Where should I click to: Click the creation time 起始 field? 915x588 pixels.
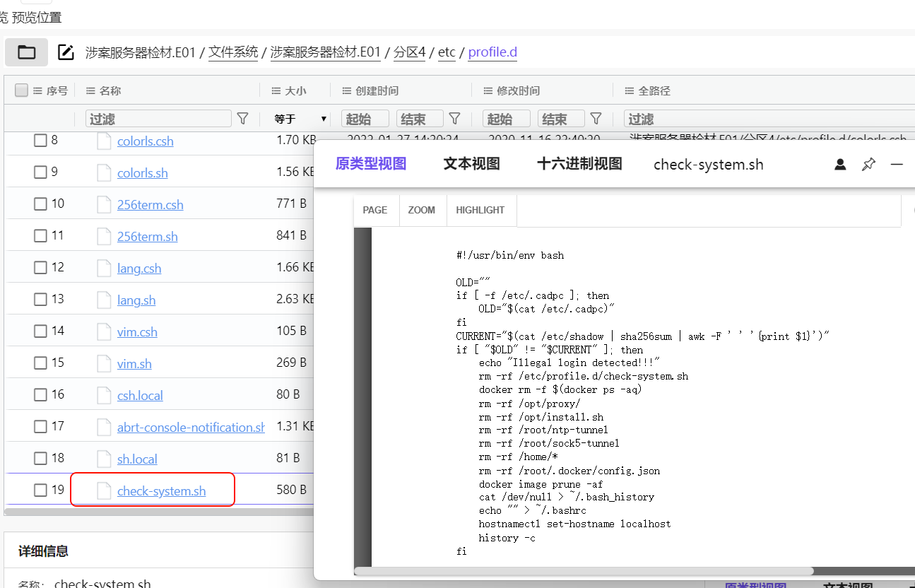point(365,119)
